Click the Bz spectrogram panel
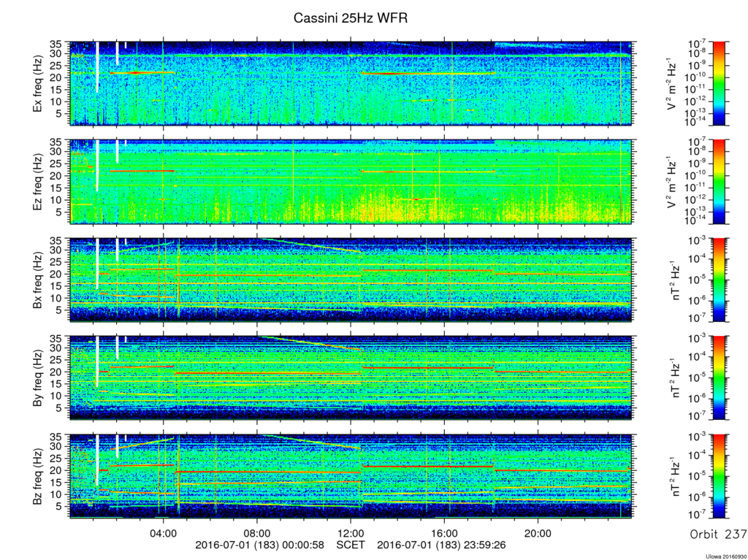 pyautogui.click(x=351, y=476)
